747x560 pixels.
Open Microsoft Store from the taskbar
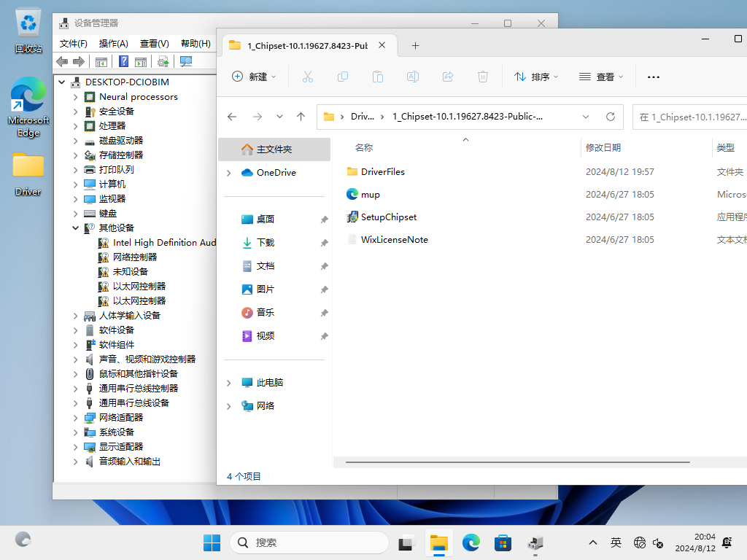coord(503,542)
